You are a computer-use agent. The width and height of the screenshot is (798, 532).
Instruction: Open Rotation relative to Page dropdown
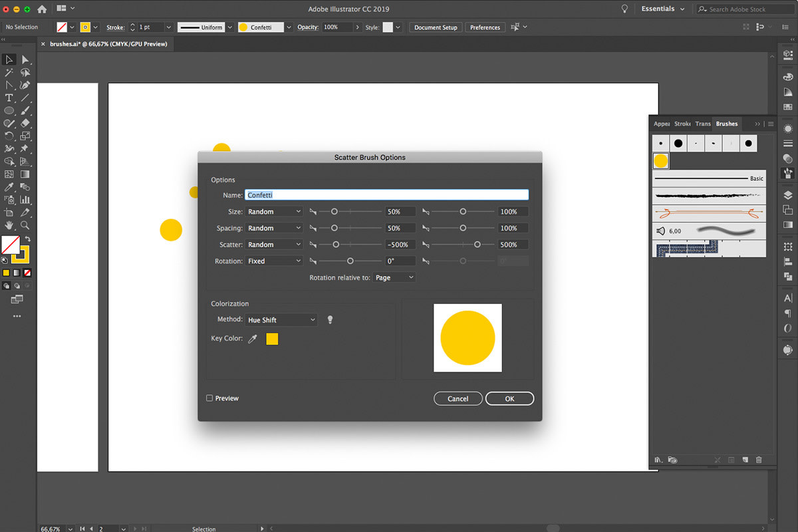click(x=394, y=277)
